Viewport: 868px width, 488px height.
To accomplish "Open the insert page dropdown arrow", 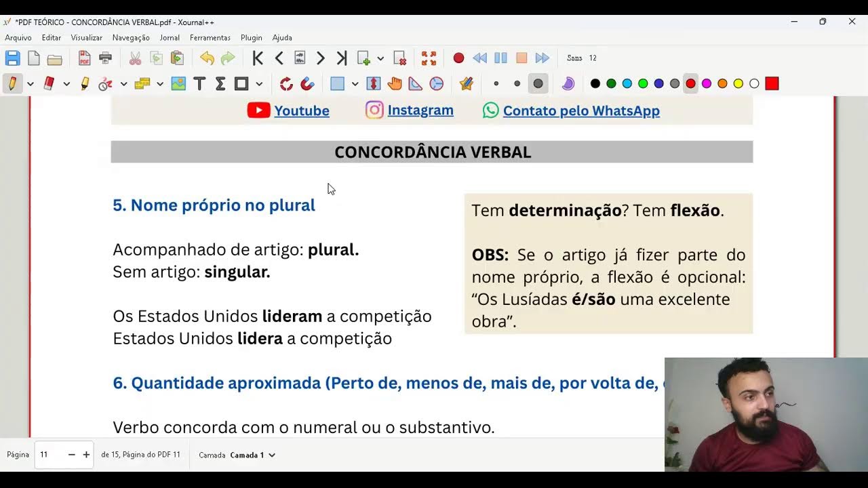I will (380, 58).
